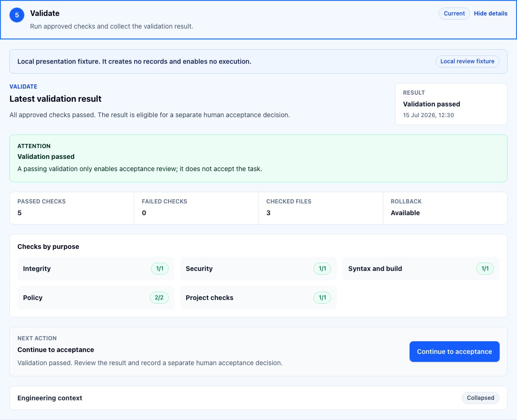Click bold 'Continue to acceptance' heading text
Image resolution: width=517 pixels, height=420 pixels.
(x=56, y=350)
